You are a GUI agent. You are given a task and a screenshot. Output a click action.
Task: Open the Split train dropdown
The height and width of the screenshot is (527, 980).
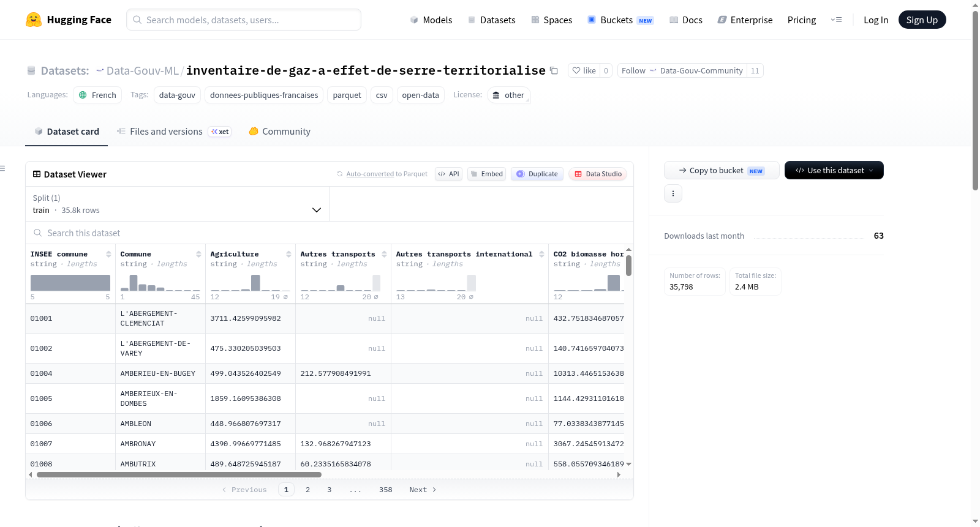pos(177,204)
